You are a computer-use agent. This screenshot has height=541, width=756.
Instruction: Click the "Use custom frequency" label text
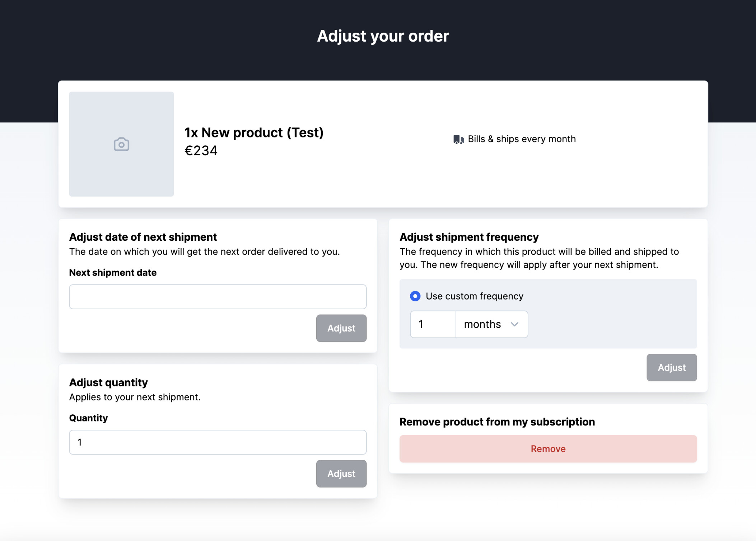(x=474, y=296)
